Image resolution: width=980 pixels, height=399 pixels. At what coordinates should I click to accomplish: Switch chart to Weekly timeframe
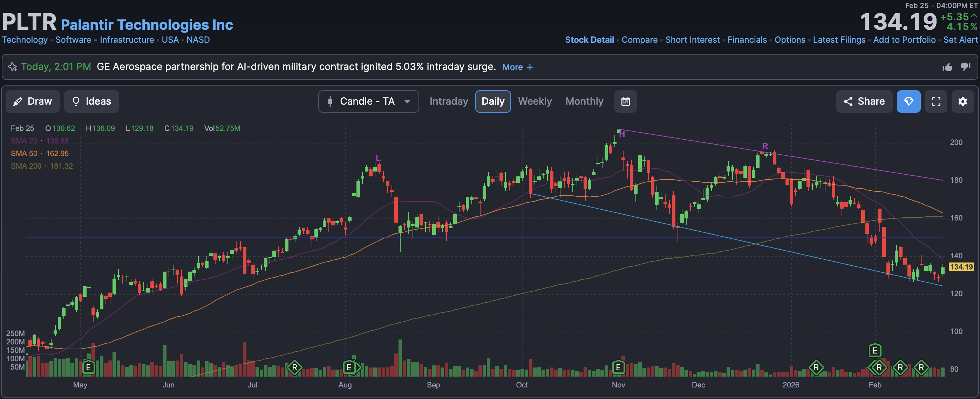pyautogui.click(x=535, y=101)
